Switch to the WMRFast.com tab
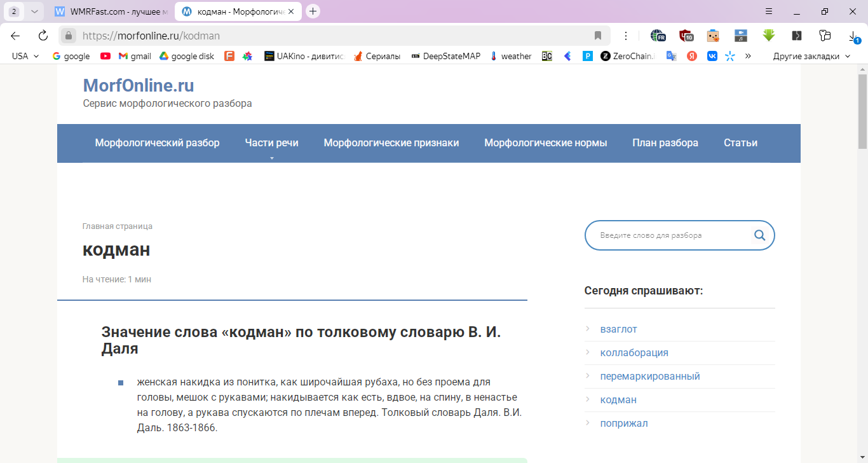 [111, 11]
